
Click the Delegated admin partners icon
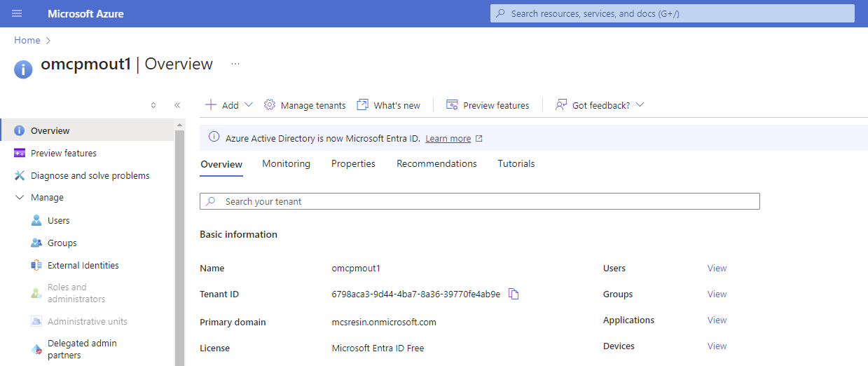click(x=36, y=349)
